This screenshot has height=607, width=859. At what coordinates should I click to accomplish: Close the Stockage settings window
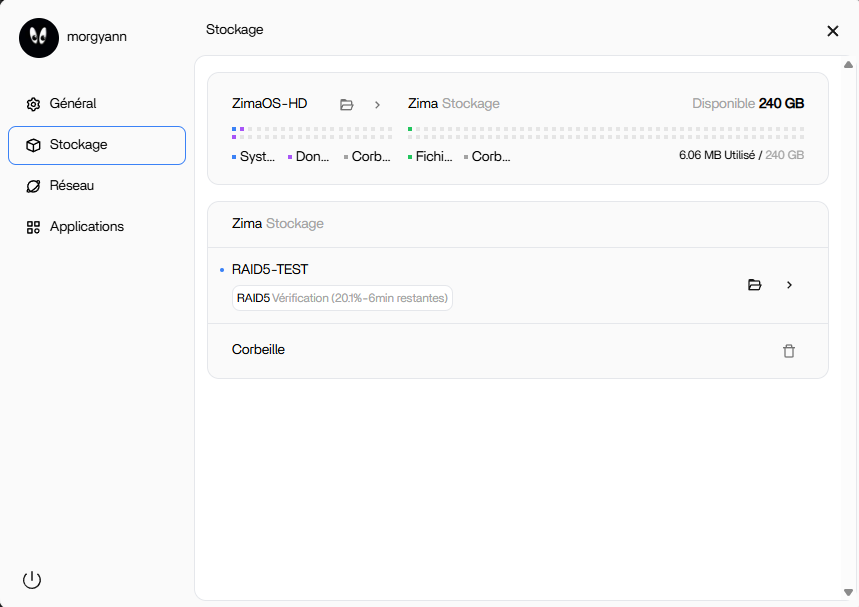coord(833,31)
